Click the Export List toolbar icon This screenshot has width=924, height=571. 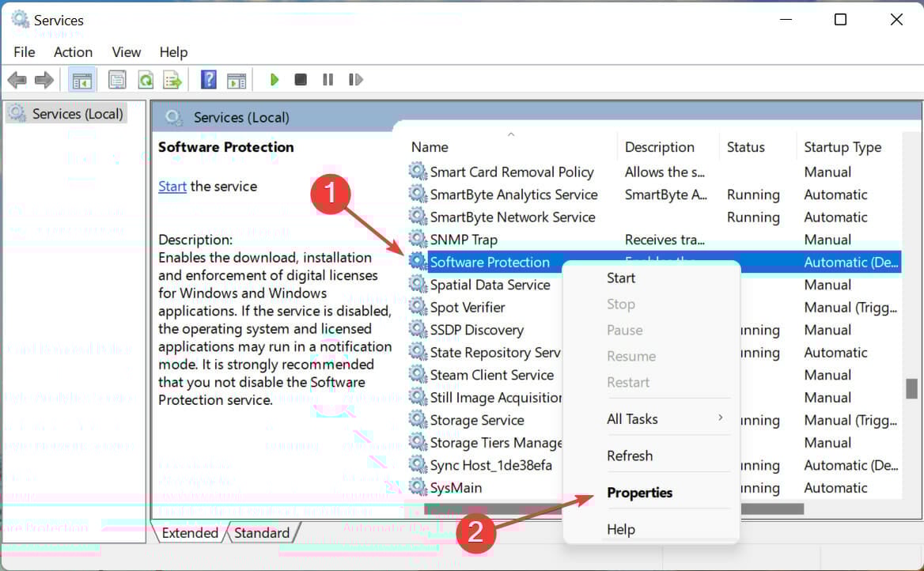point(172,80)
